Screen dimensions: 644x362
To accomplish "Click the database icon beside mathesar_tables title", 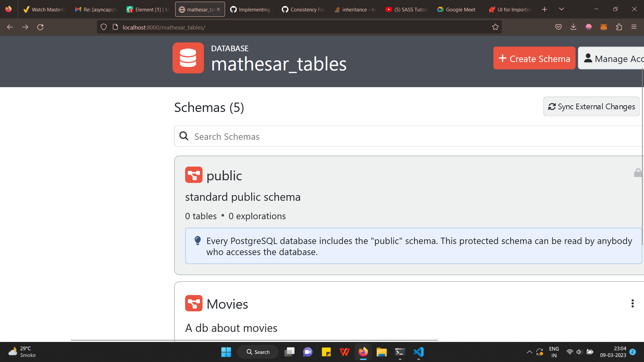I will 188,58.
